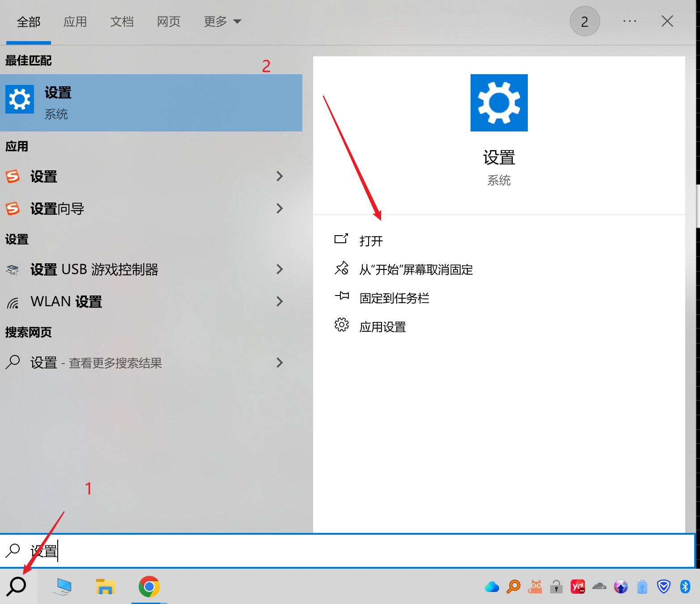Open the 更多 dropdown menu

[x=222, y=21]
